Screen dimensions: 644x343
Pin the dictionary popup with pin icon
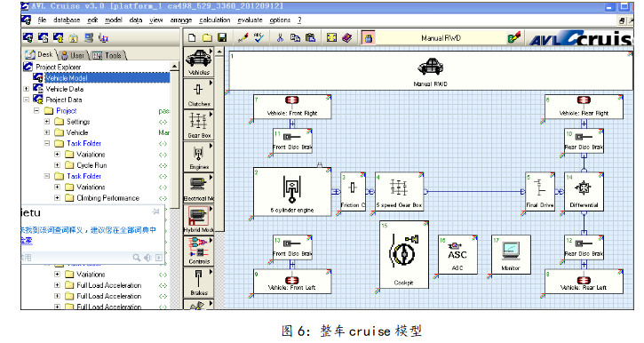coord(155,211)
